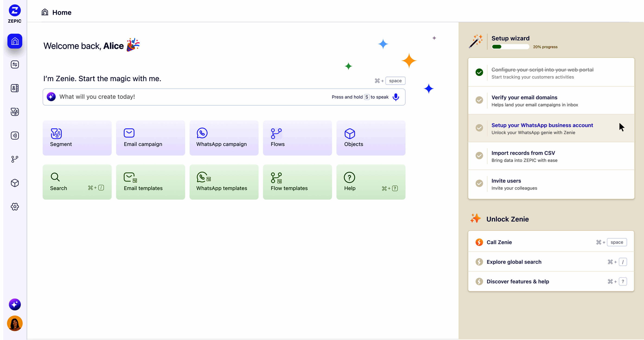Click the ZEPIC logo

click(x=15, y=14)
